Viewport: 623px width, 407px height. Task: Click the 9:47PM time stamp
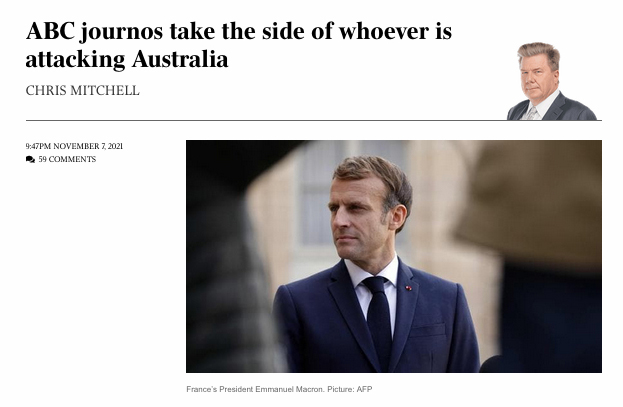click(39, 146)
